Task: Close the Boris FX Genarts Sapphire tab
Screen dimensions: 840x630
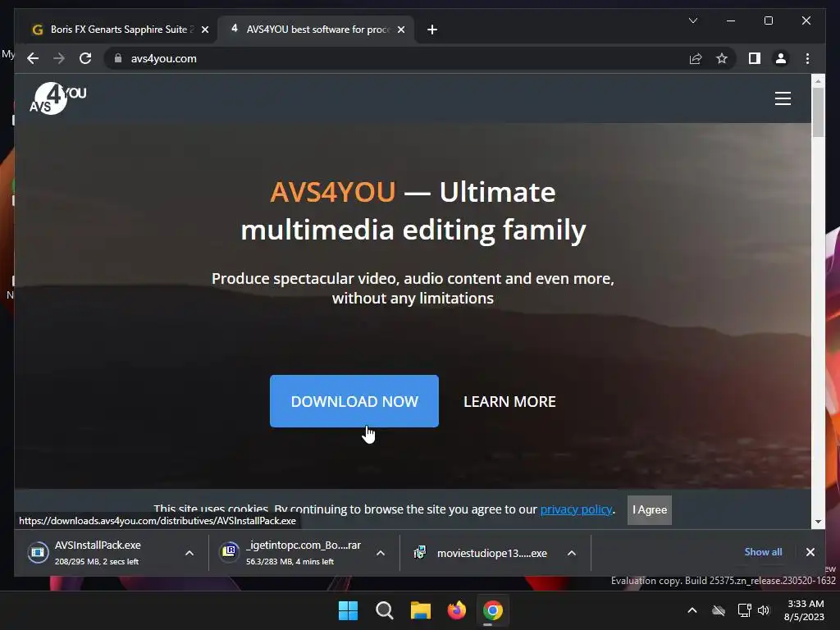Action: [204, 30]
